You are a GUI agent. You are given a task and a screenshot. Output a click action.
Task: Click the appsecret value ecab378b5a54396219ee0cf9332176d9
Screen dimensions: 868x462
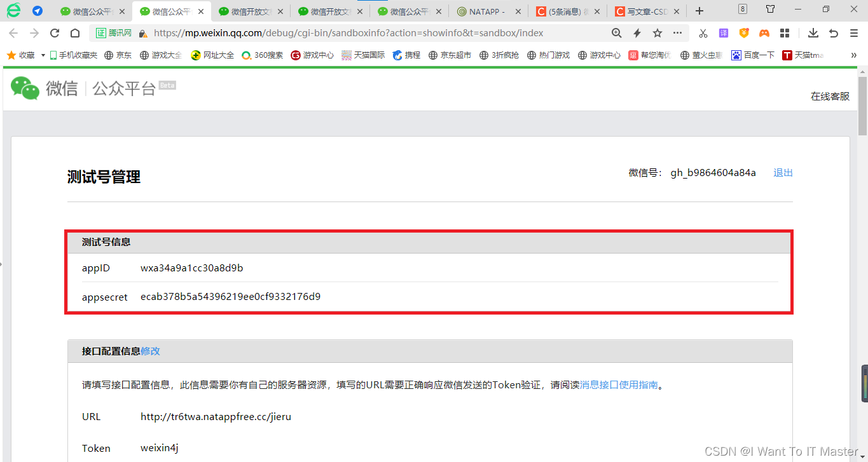coord(230,297)
